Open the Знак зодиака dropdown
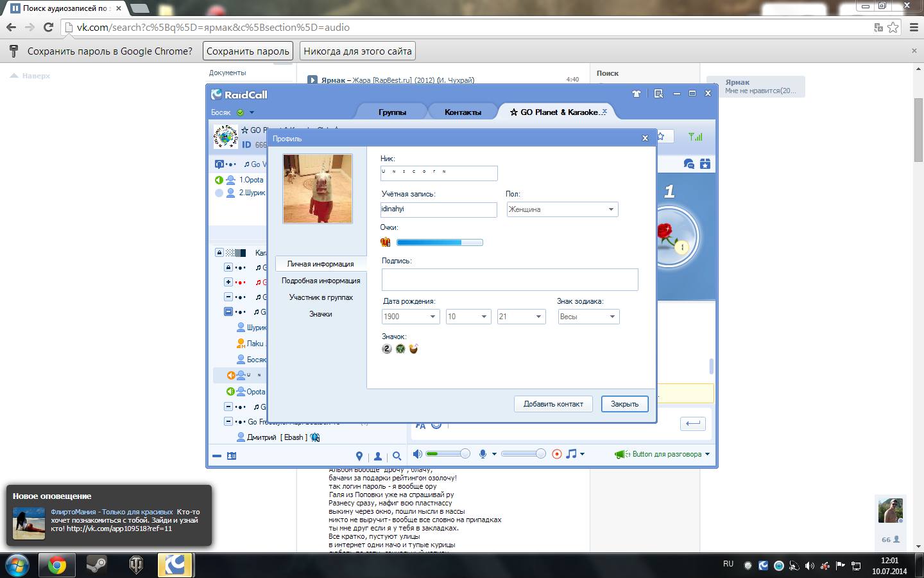924x578 pixels. tap(588, 317)
